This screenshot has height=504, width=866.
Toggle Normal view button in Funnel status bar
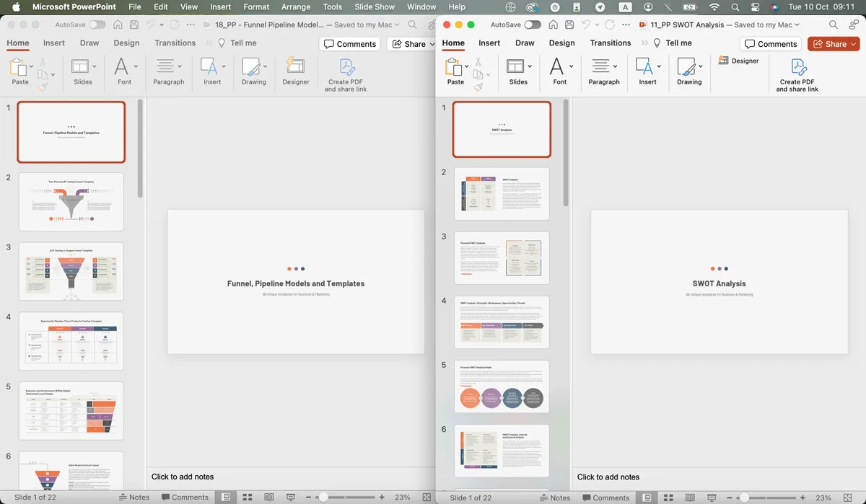226,498
